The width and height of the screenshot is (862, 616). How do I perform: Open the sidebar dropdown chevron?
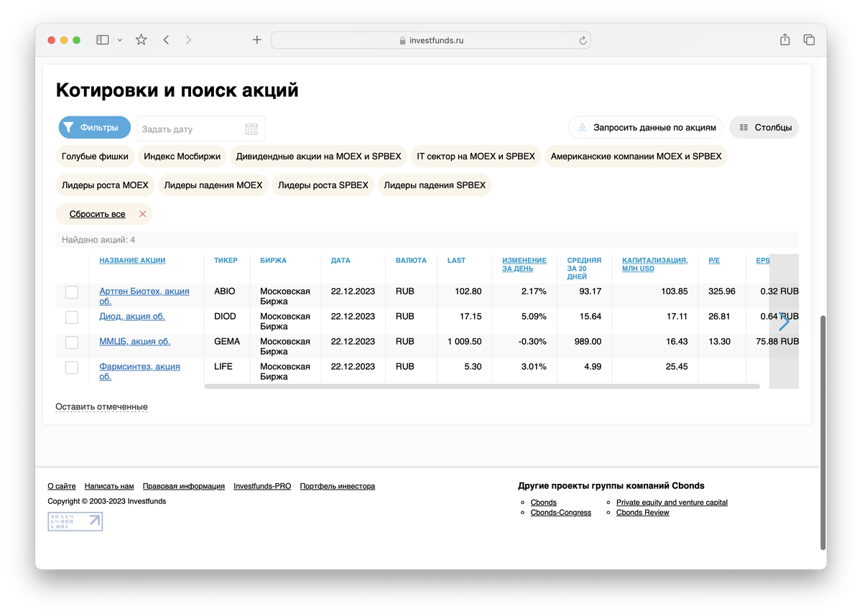coord(120,40)
